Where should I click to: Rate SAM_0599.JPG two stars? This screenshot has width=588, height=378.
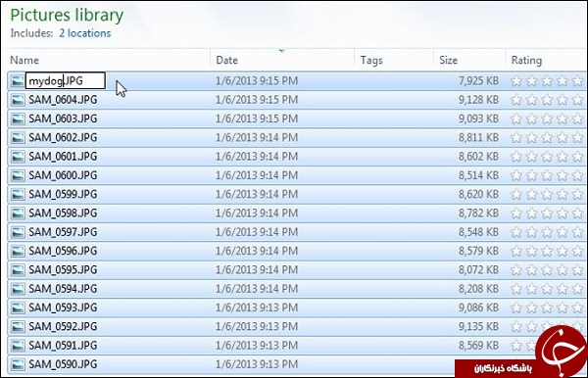tap(532, 194)
